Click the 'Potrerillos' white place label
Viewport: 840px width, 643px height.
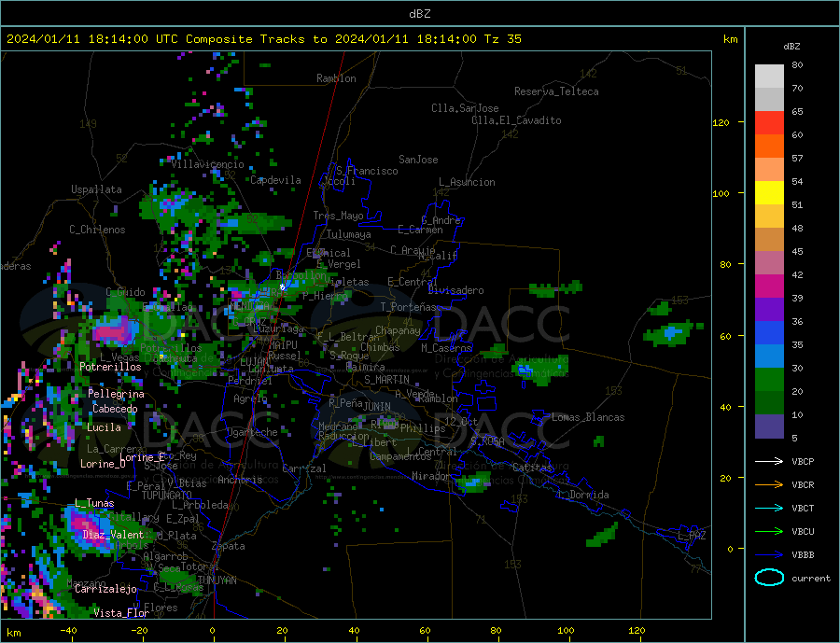pyautogui.click(x=110, y=367)
